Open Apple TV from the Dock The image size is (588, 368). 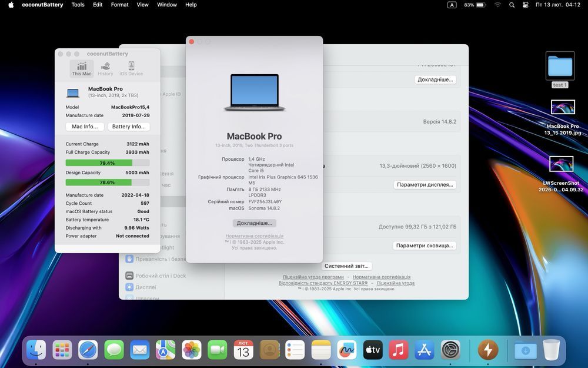[373, 350]
